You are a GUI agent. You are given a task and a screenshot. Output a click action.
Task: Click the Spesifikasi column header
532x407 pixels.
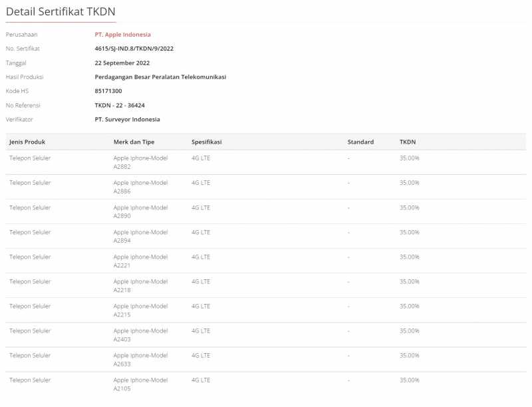click(x=207, y=142)
